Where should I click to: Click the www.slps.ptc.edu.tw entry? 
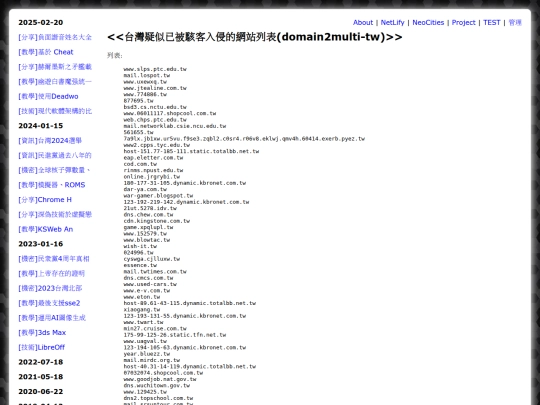tap(155, 69)
